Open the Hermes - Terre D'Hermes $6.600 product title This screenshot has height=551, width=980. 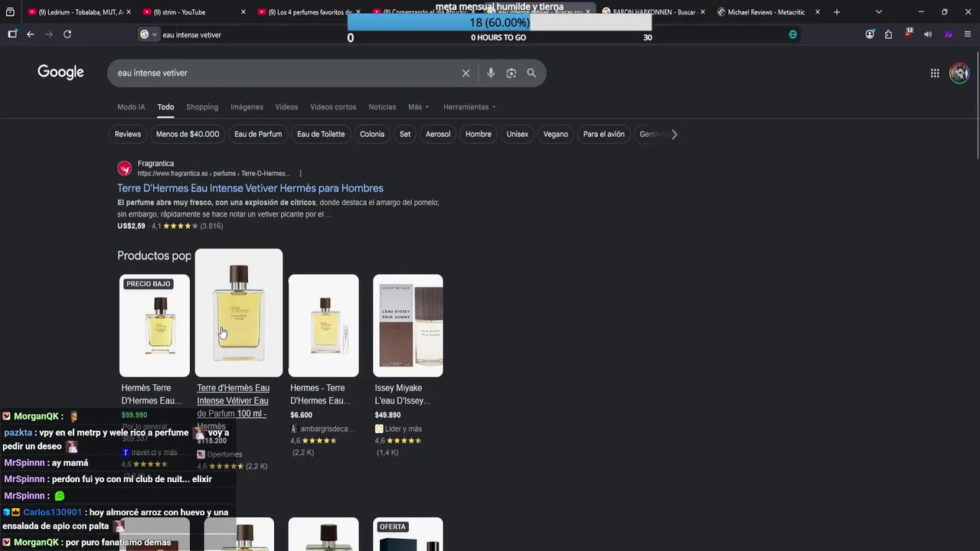coord(320,394)
